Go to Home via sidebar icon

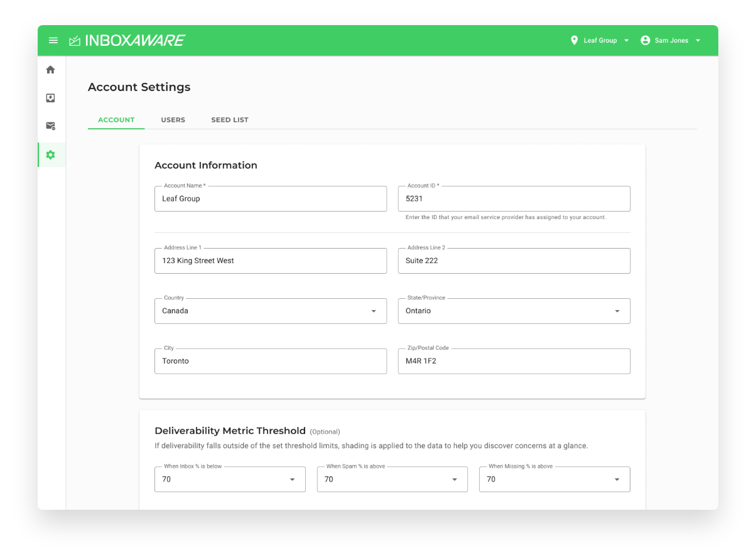51,70
